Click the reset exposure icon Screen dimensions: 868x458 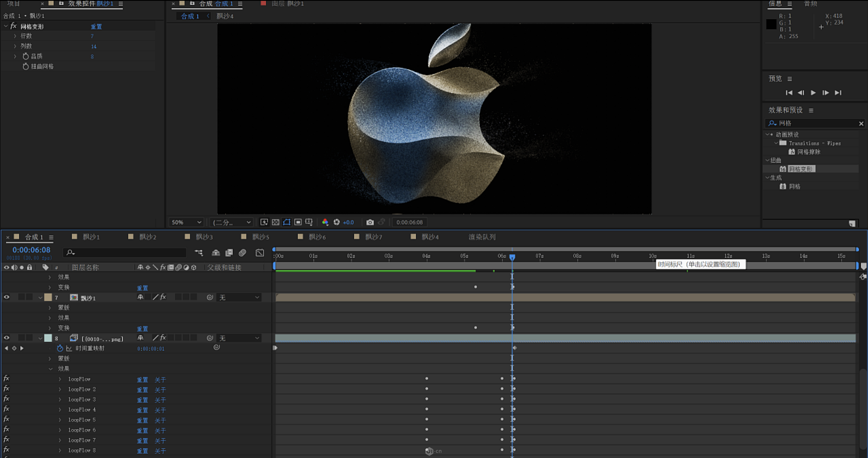(x=337, y=222)
